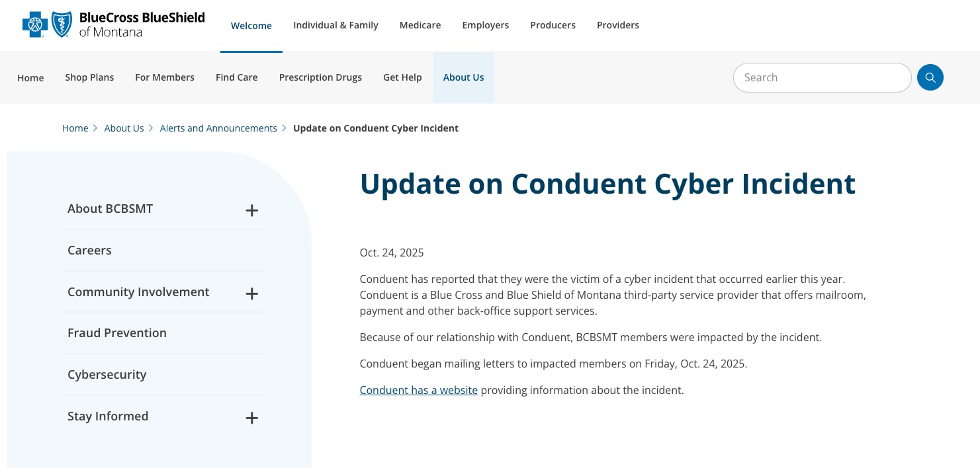Open the Find Care menu
The height and width of the screenshot is (468, 980).
pyautogui.click(x=236, y=77)
